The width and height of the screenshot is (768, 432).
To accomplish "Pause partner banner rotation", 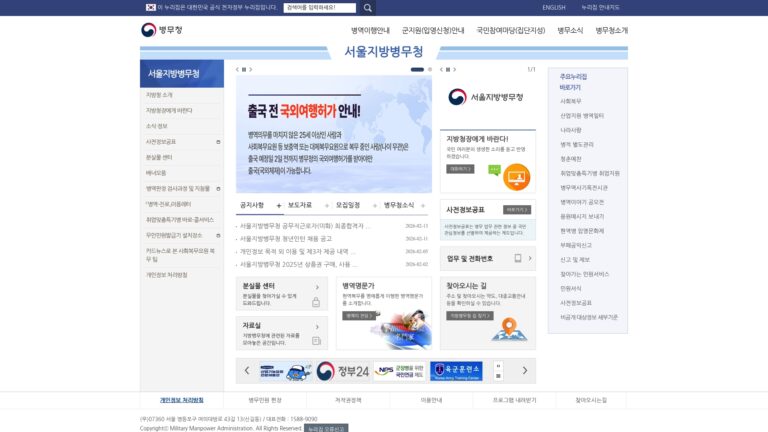I will point(499,366).
